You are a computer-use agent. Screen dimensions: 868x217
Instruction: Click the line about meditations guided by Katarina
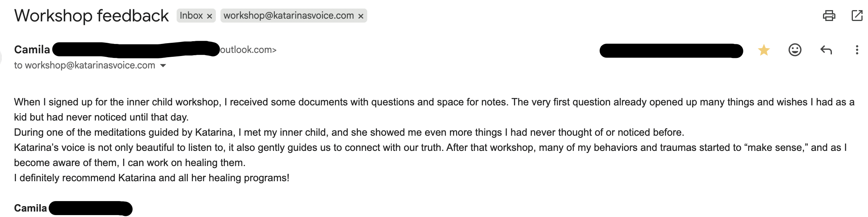pos(349,132)
